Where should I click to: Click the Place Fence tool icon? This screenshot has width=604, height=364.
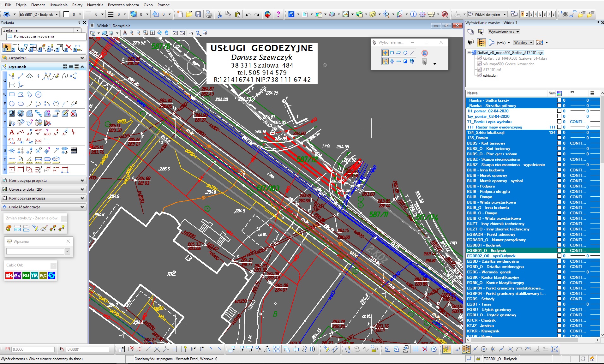click(15, 48)
